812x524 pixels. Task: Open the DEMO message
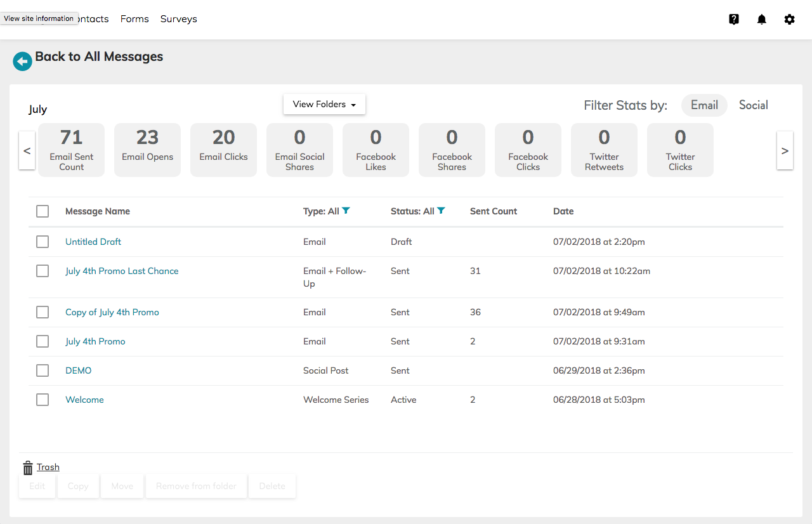point(79,370)
